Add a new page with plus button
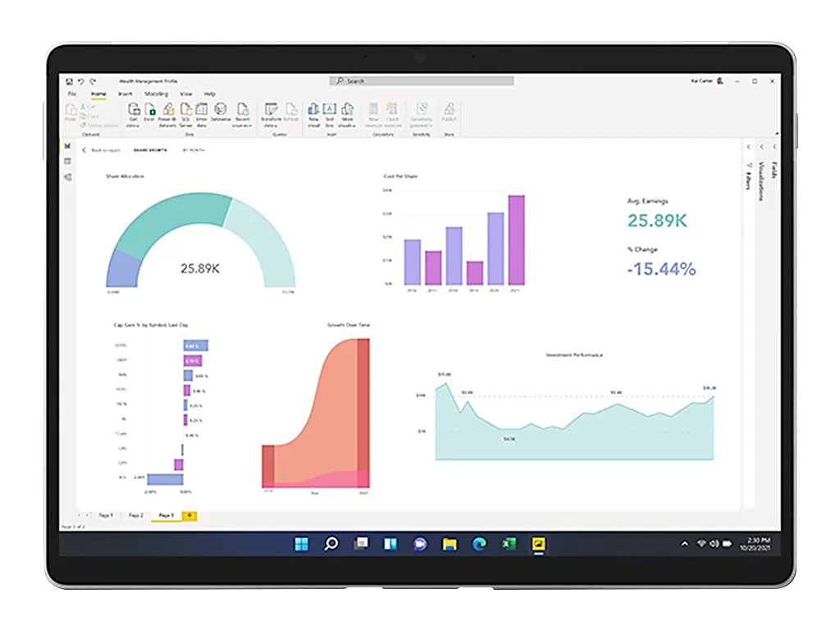 189,515
